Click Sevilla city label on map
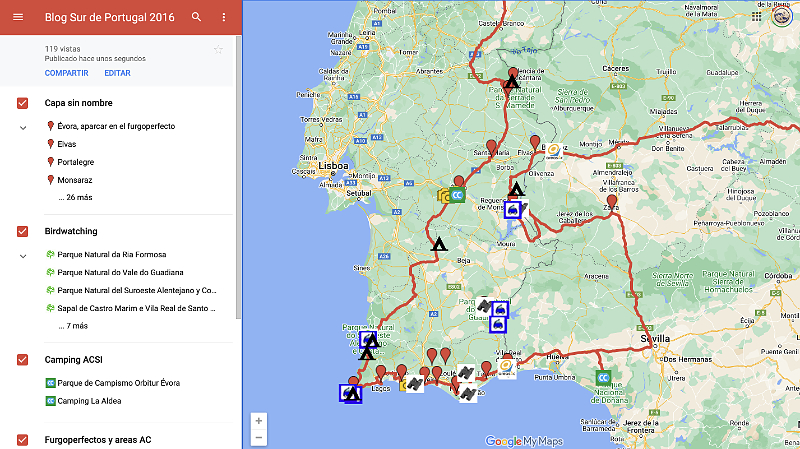The width and height of the screenshot is (800, 449). 655,338
